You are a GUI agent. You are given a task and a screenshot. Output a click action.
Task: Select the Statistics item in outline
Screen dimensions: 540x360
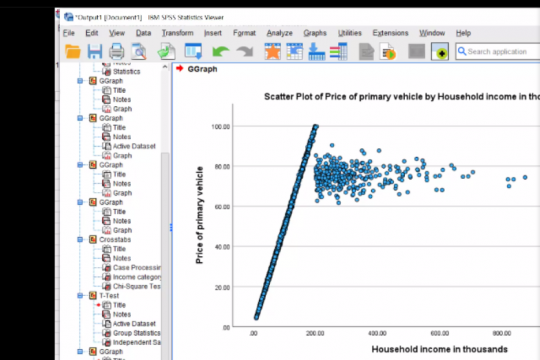point(126,71)
